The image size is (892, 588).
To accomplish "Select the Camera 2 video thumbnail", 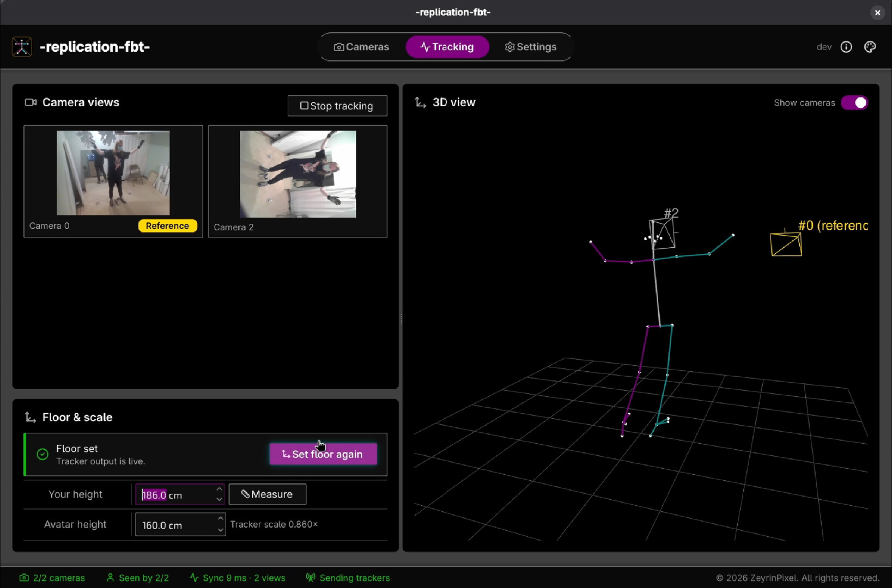I will [298, 174].
